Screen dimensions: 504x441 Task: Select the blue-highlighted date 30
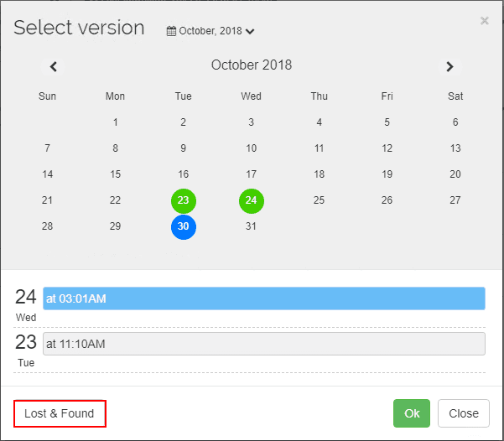pos(184,226)
